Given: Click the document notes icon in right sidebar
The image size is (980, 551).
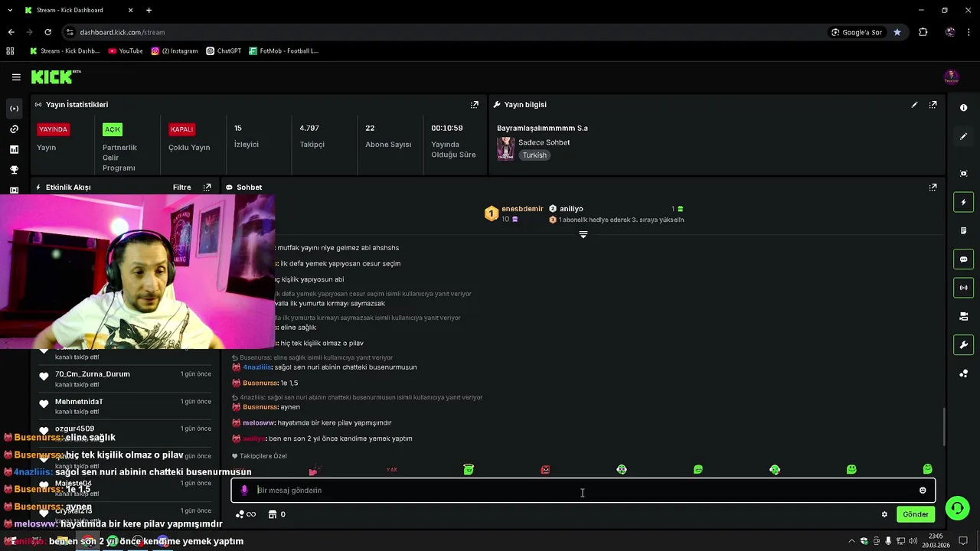Looking at the screenshot, I should (964, 230).
